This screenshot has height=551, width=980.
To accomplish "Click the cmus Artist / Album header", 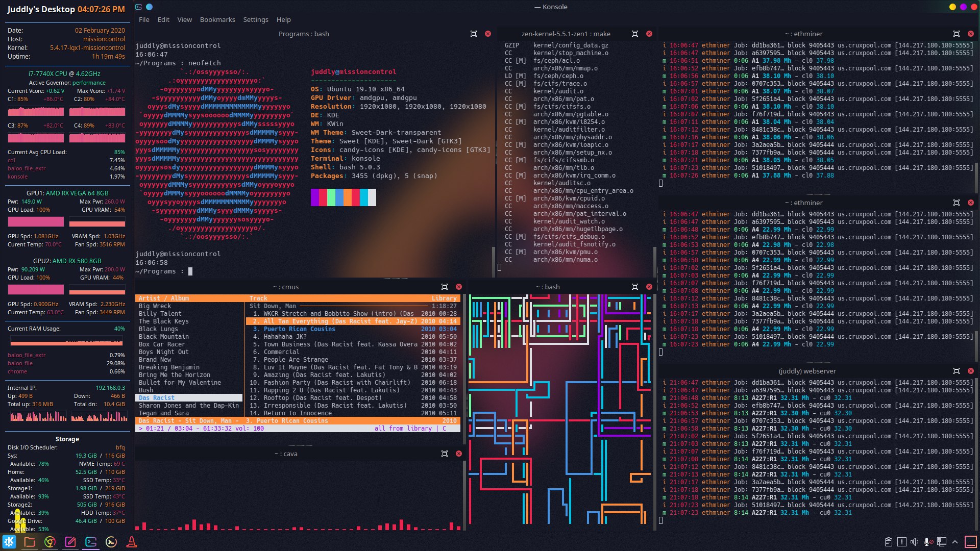I will click(163, 298).
